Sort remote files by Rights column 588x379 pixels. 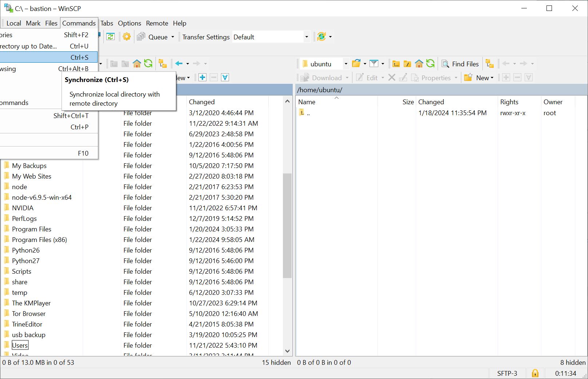click(x=509, y=102)
